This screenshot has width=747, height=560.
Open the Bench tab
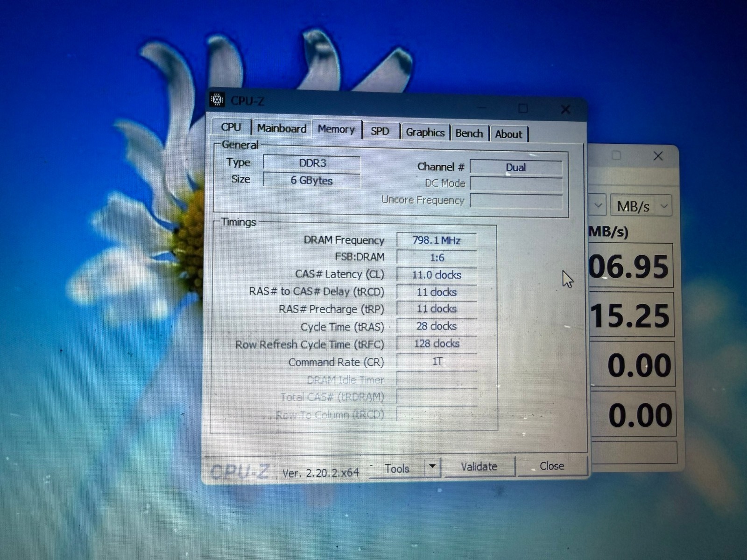coord(469,133)
